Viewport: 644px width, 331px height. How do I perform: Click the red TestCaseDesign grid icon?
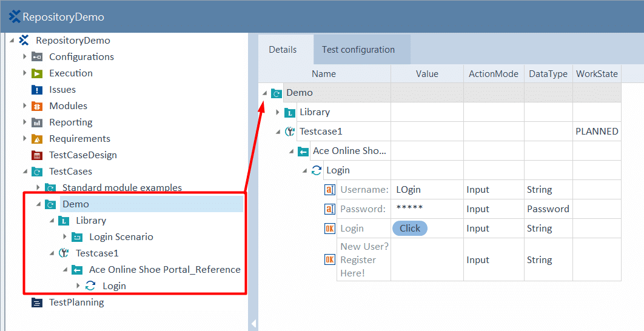point(37,155)
